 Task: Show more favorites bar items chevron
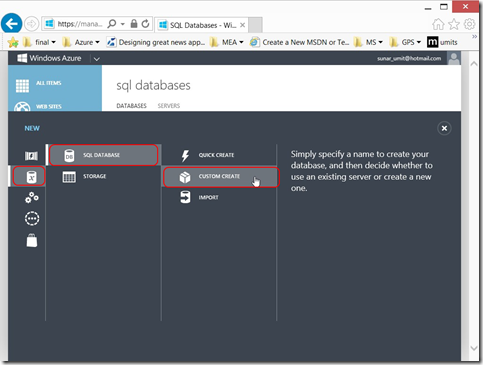tap(474, 37)
